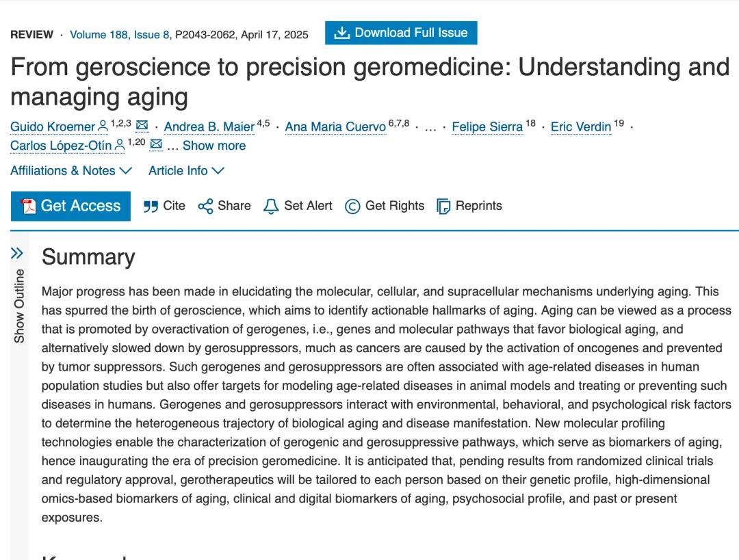Open the Volume 188 link
Image resolution: width=739 pixels, height=560 pixels.
tap(98, 35)
